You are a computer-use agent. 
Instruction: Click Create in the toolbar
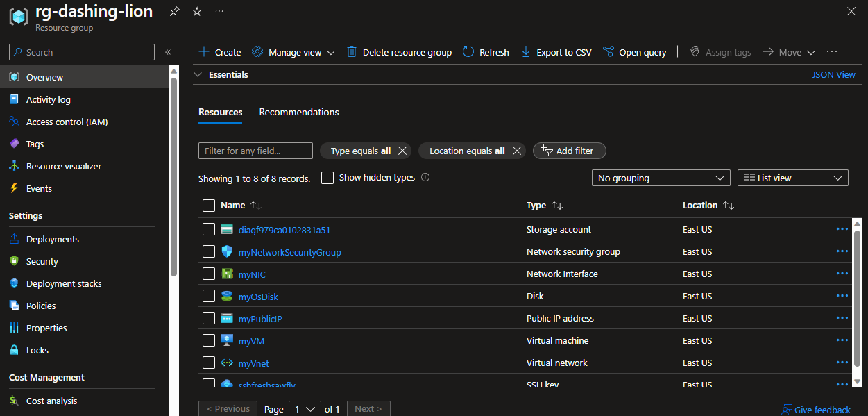point(220,52)
